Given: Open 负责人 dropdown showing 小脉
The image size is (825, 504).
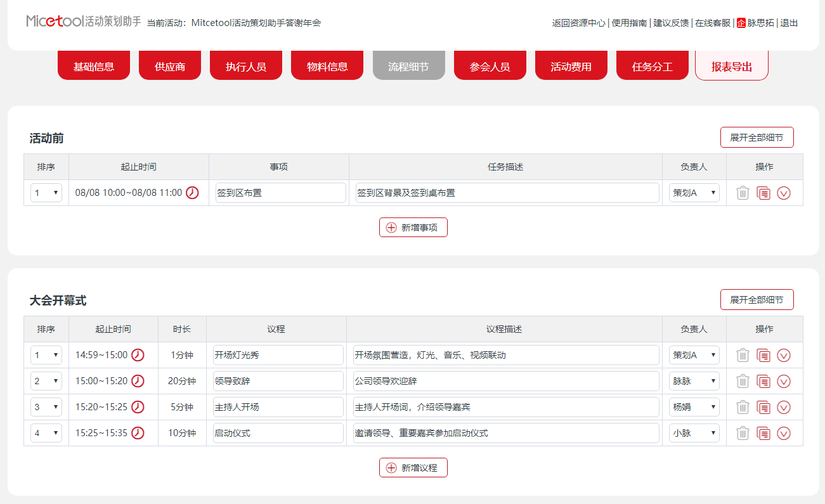Looking at the screenshot, I should (x=694, y=433).
